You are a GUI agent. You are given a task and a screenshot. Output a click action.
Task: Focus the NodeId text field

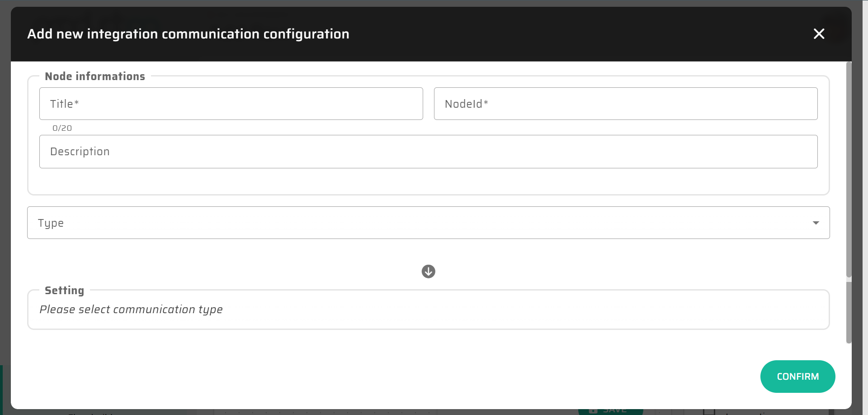[625, 104]
